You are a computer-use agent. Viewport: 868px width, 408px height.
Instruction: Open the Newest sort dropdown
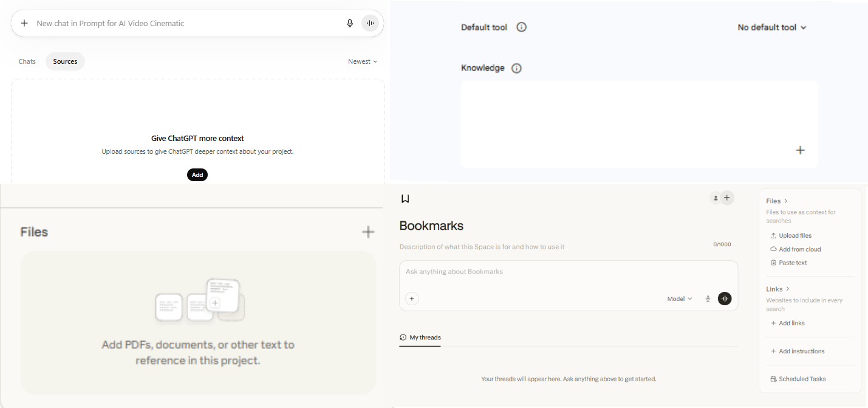(363, 61)
